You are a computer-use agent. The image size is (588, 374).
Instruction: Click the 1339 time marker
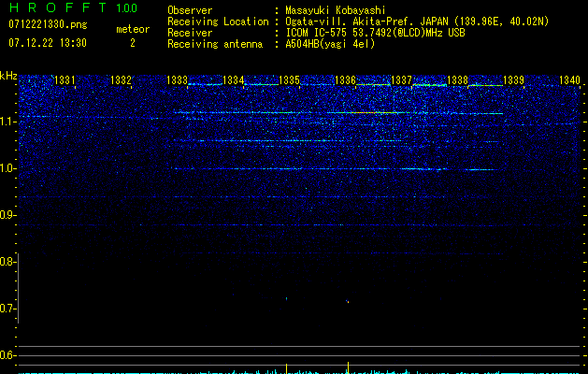[513, 80]
